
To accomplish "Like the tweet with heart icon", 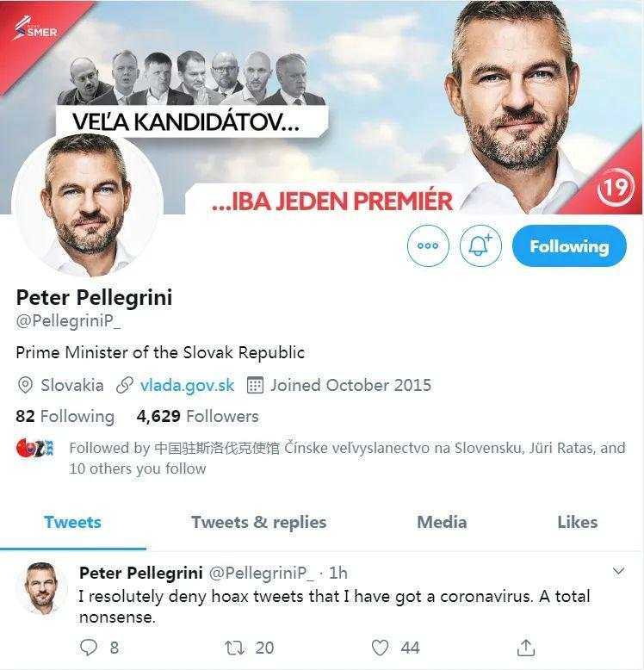I will pos(380,648).
